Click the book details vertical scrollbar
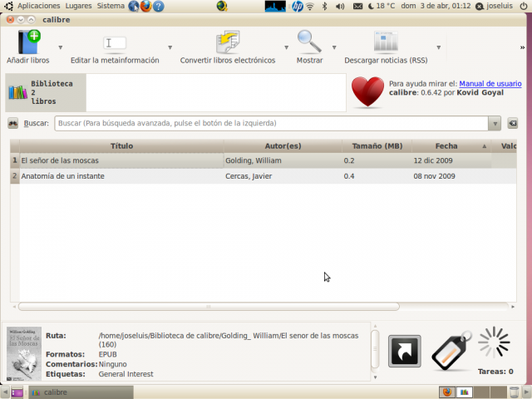 pos(375,349)
